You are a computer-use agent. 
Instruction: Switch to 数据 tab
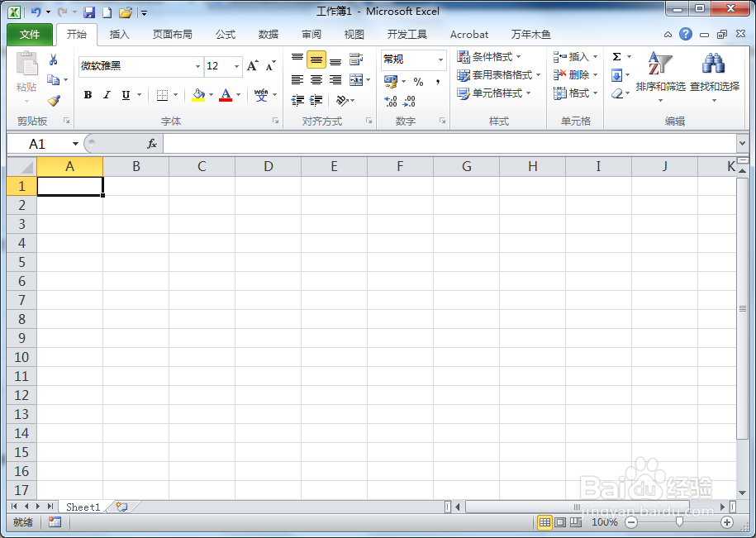click(x=268, y=34)
